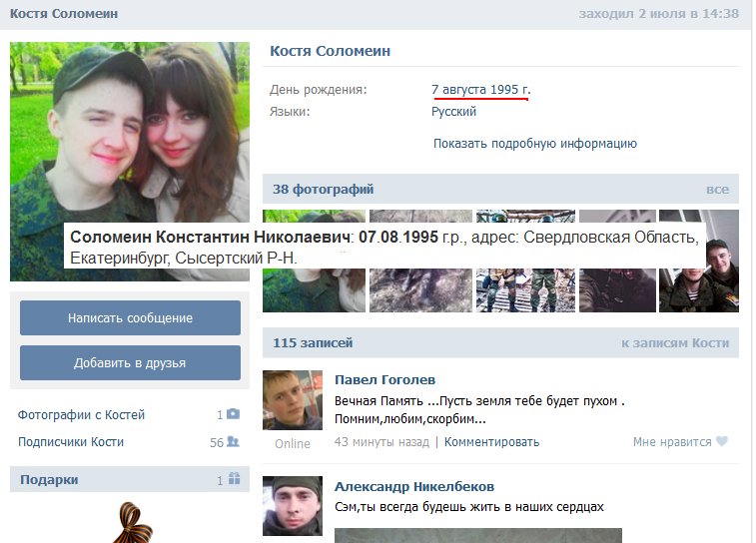Screen dimensions: 756x543
Task: Open the image attached to Александр Никелбеков post
Action: pos(478,535)
